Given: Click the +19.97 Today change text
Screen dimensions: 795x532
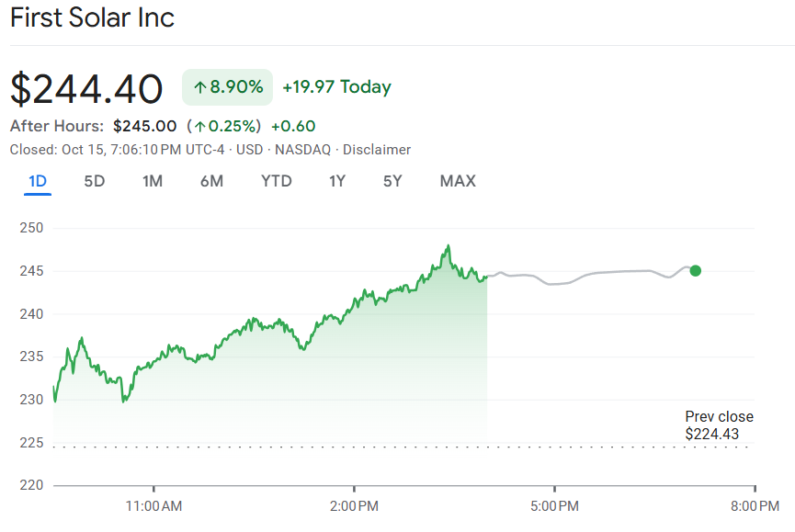Looking at the screenshot, I should [x=336, y=87].
